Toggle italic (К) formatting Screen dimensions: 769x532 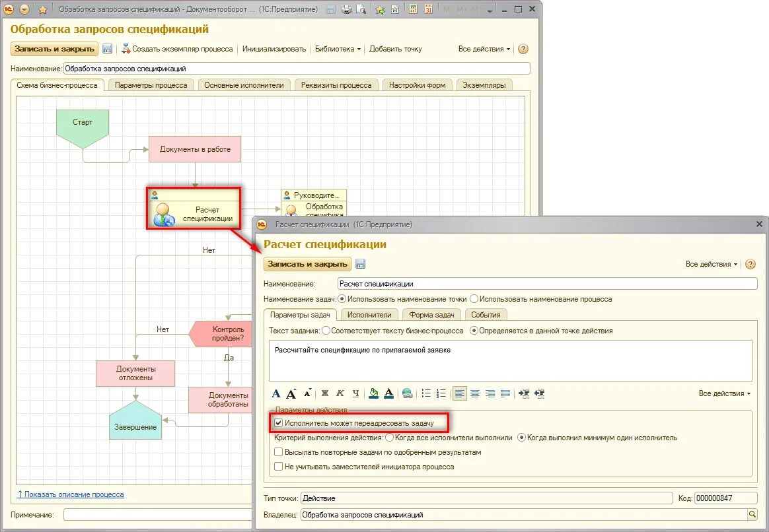coord(340,393)
